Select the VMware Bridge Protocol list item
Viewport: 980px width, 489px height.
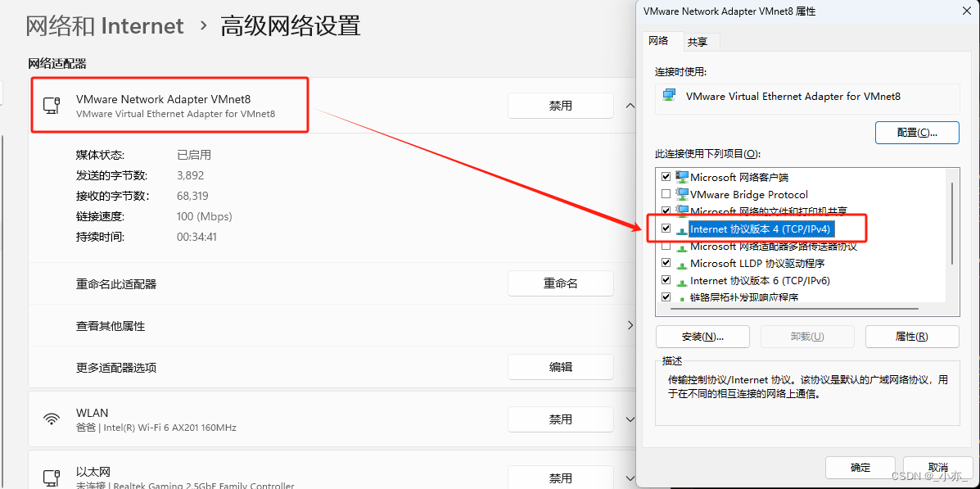point(749,194)
